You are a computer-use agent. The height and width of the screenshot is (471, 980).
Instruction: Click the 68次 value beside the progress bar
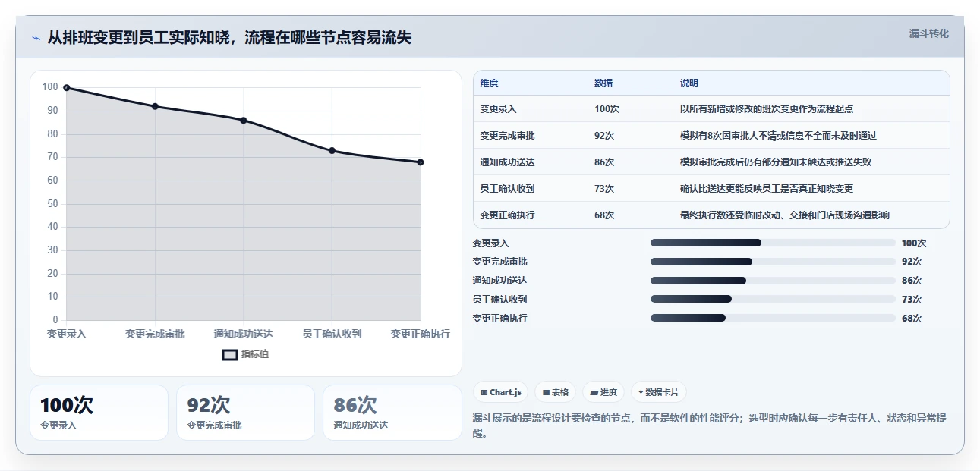point(912,319)
